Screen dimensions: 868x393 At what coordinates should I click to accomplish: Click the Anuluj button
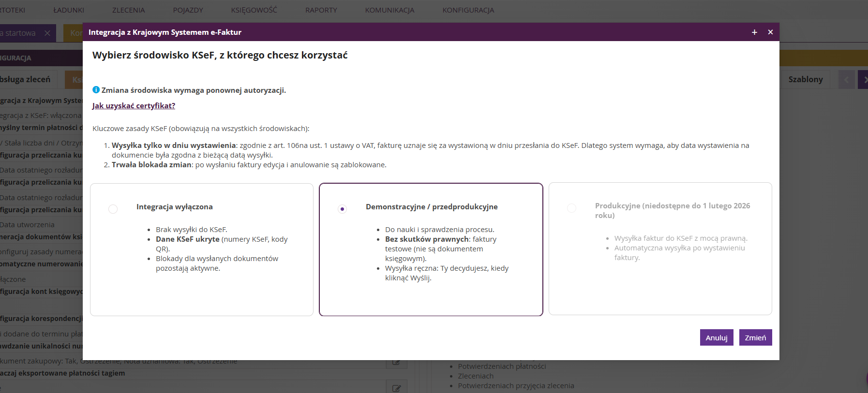click(x=717, y=337)
